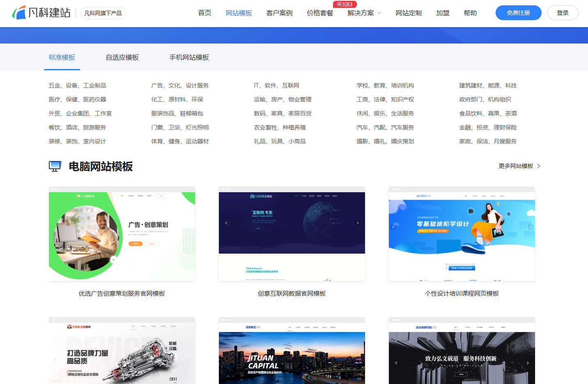This screenshot has height=384, width=588.
Task: Choose the 服装饰品、鞋帽箱包 category
Action: tap(177, 113)
